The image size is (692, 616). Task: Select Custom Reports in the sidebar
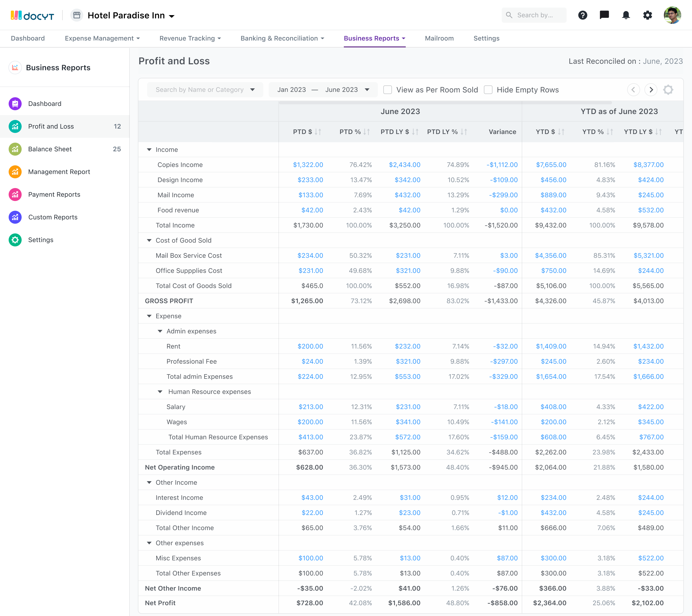(53, 217)
